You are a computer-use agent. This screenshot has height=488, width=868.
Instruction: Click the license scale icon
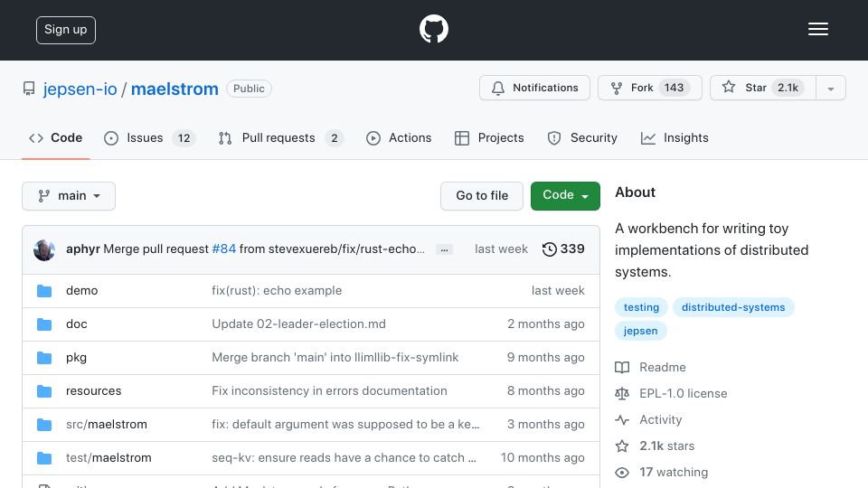[x=622, y=393]
